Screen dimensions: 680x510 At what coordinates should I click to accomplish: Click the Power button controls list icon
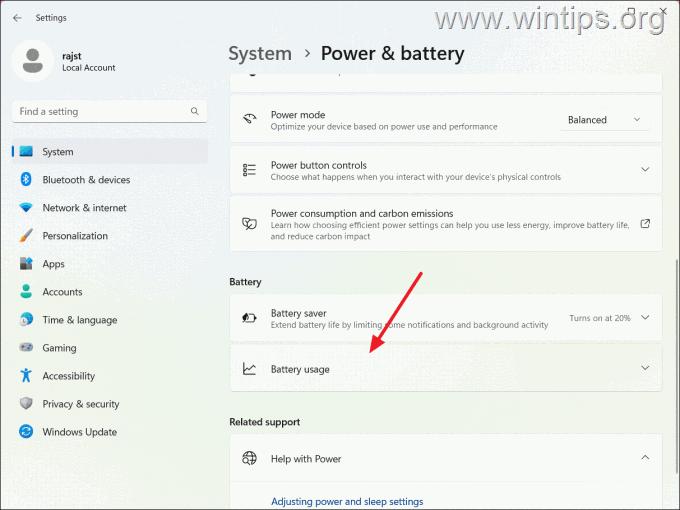(x=249, y=170)
